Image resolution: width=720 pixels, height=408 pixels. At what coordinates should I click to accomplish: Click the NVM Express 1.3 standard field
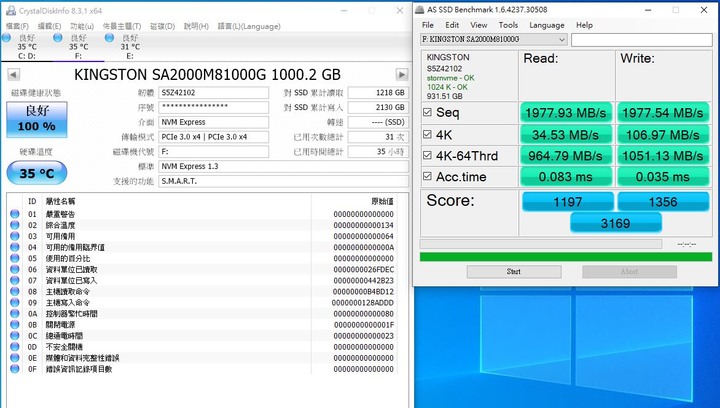[283, 166]
